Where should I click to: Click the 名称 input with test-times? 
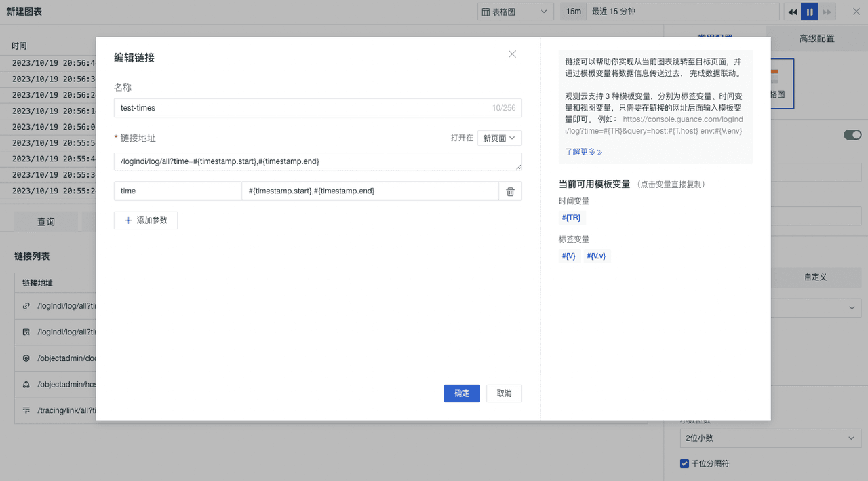click(x=318, y=108)
